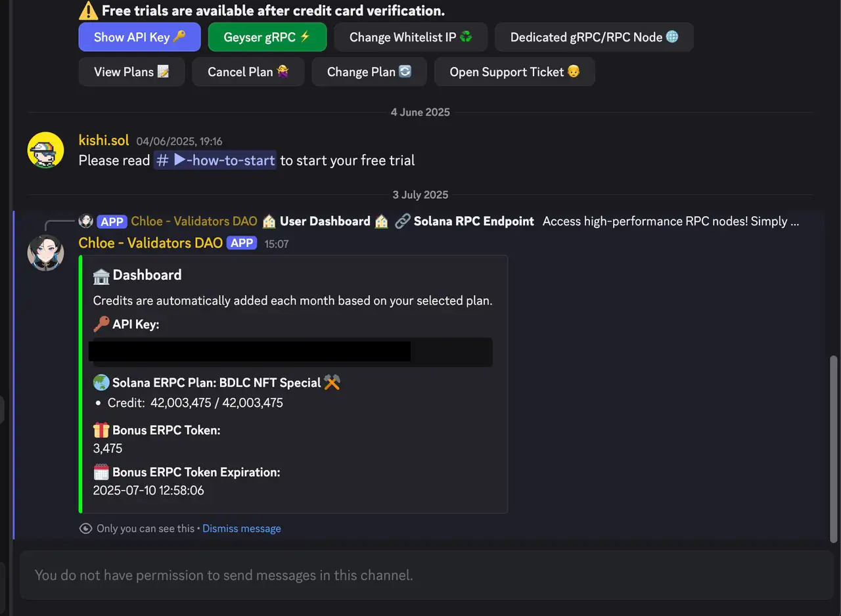Click Change Whitelist IP
The height and width of the screenshot is (616, 841).
pyautogui.click(x=410, y=37)
